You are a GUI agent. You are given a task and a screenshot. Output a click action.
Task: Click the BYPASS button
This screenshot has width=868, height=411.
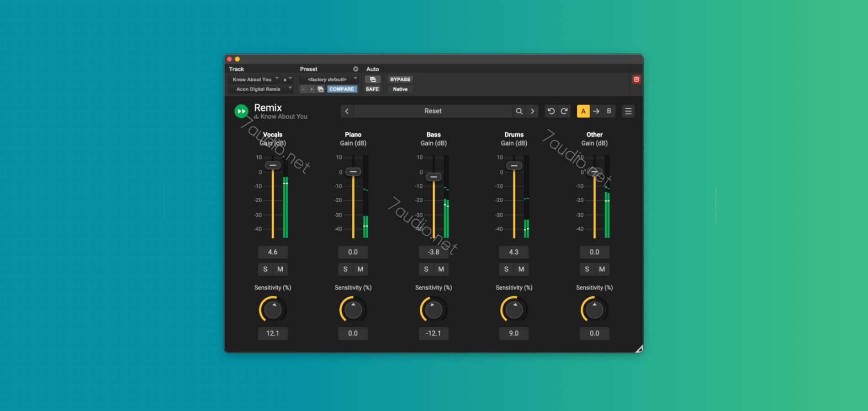400,79
